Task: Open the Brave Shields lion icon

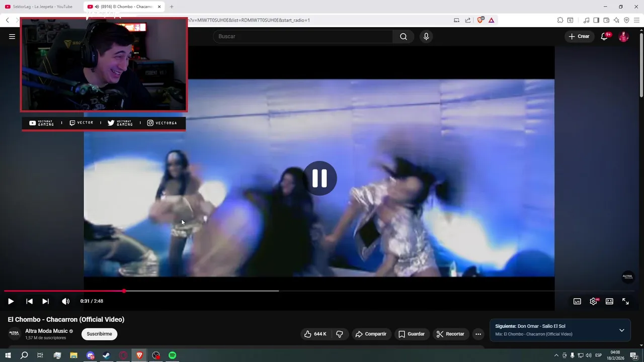Action: point(480,20)
